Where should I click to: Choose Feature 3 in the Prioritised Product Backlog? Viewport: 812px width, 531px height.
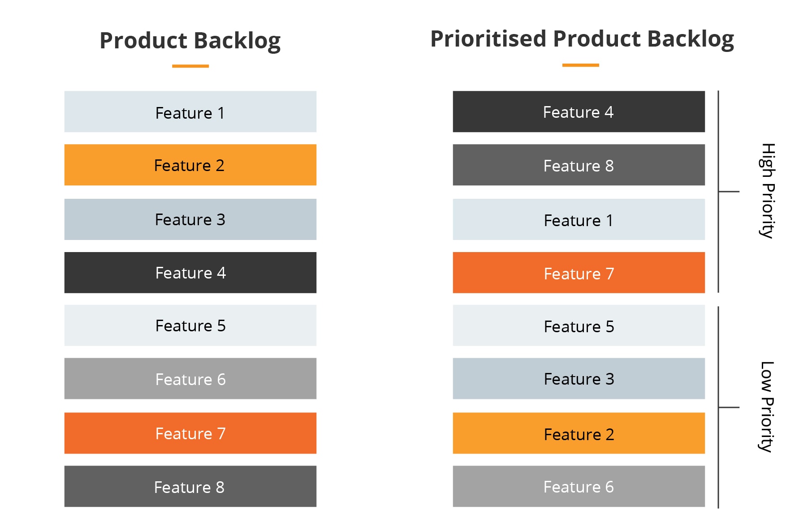pyautogui.click(x=579, y=379)
